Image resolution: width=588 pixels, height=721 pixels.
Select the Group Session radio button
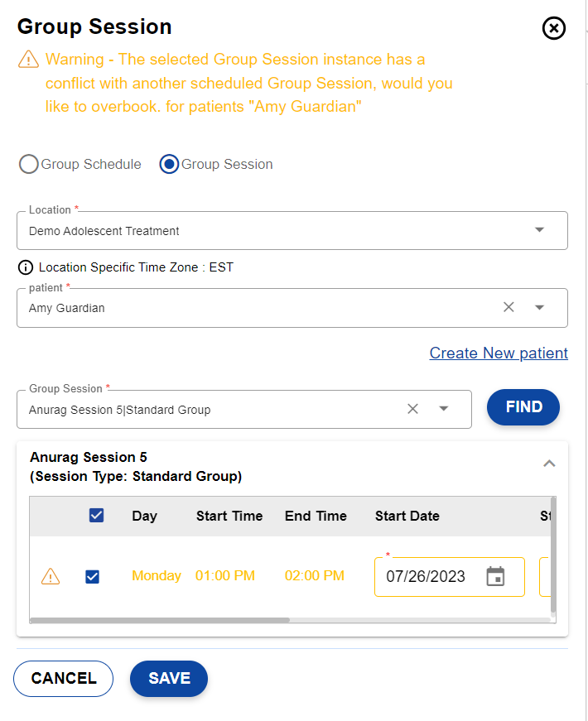pyautogui.click(x=169, y=164)
